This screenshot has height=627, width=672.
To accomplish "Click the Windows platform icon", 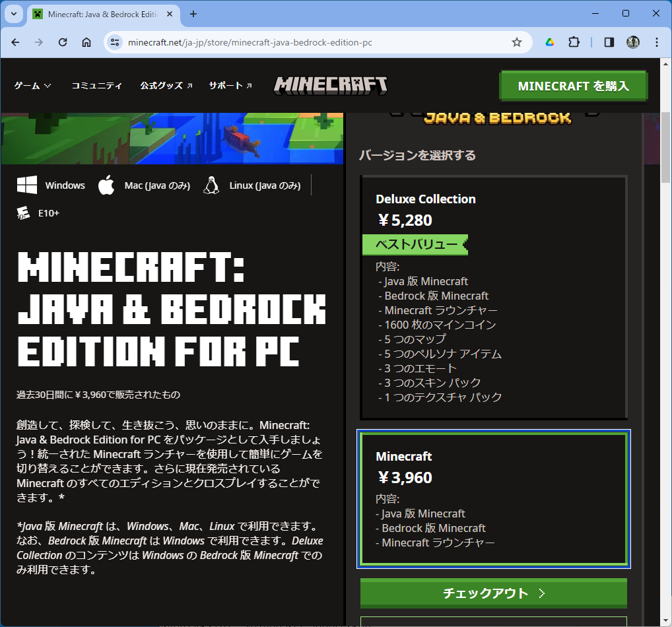I will pos(27,185).
